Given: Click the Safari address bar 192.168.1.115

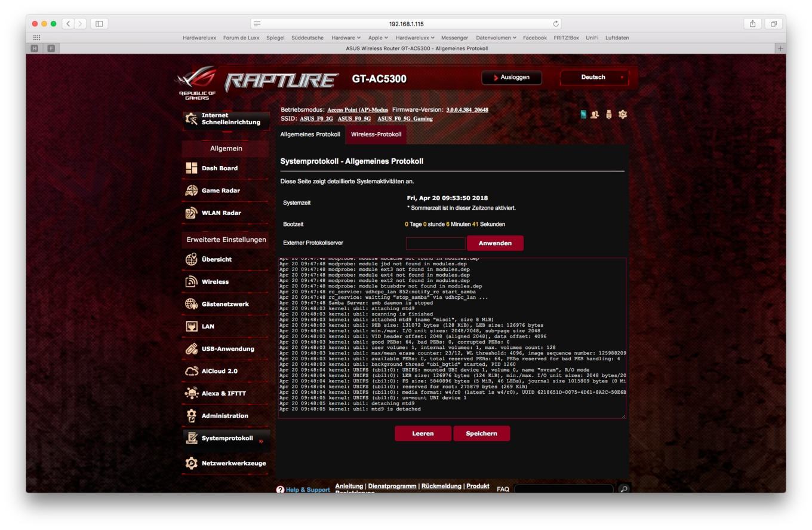Looking at the screenshot, I should coord(406,24).
